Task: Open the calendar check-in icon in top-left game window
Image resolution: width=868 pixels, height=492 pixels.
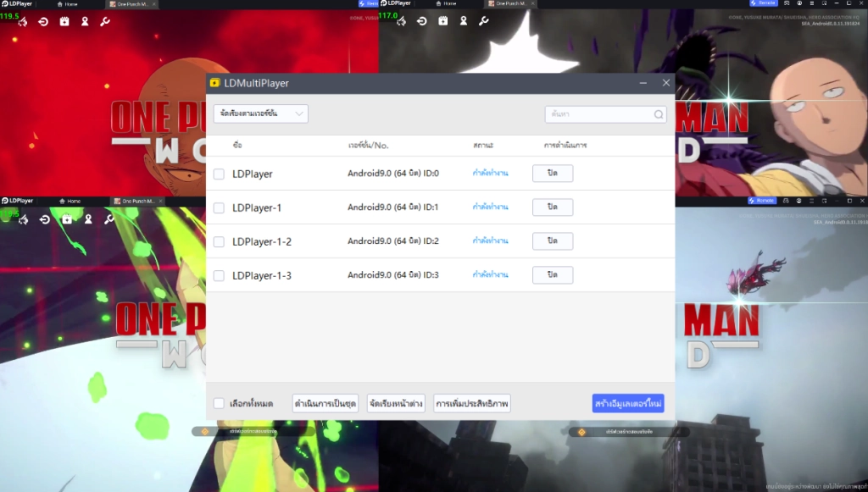Action: click(64, 21)
